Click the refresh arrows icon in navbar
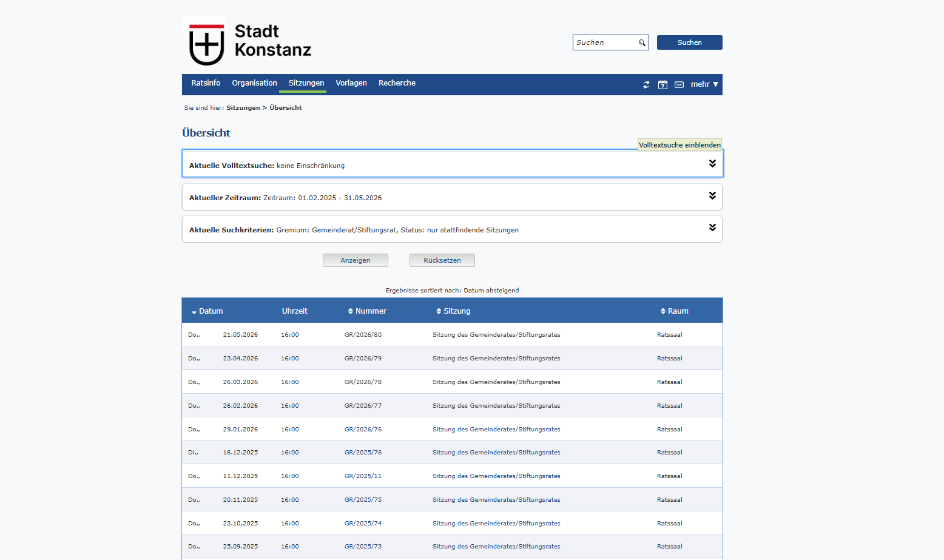The height and width of the screenshot is (560, 944). 646,85
